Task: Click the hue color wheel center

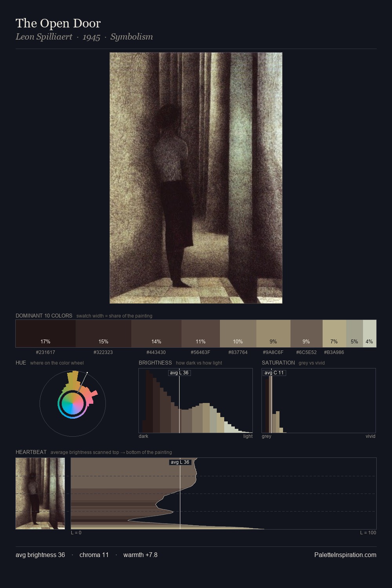Action: point(73,403)
